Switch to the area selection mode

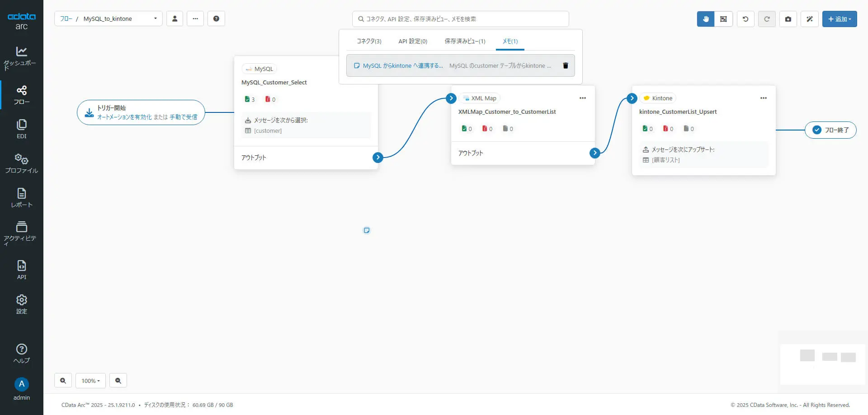coord(723,19)
